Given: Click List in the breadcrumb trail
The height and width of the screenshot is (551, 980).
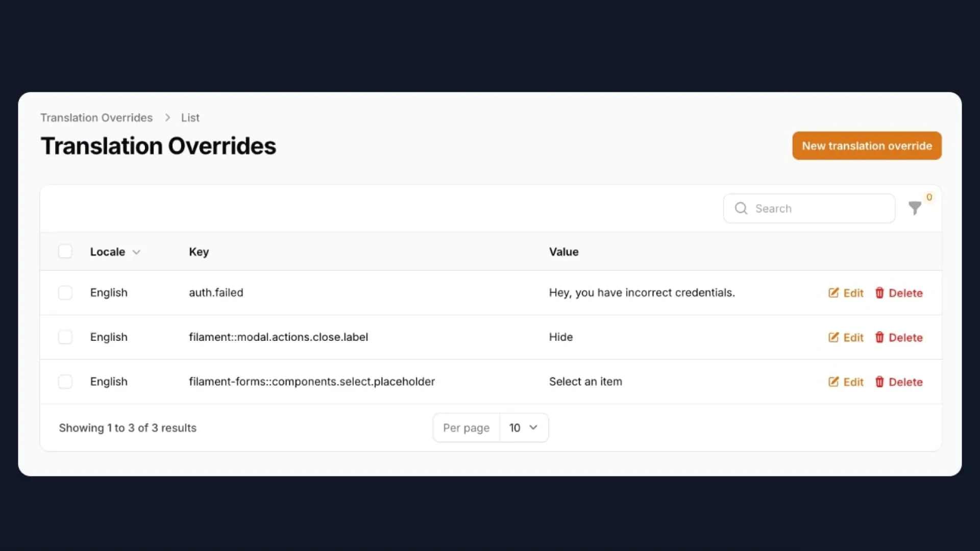Looking at the screenshot, I should pyautogui.click(x=190, y=117).
